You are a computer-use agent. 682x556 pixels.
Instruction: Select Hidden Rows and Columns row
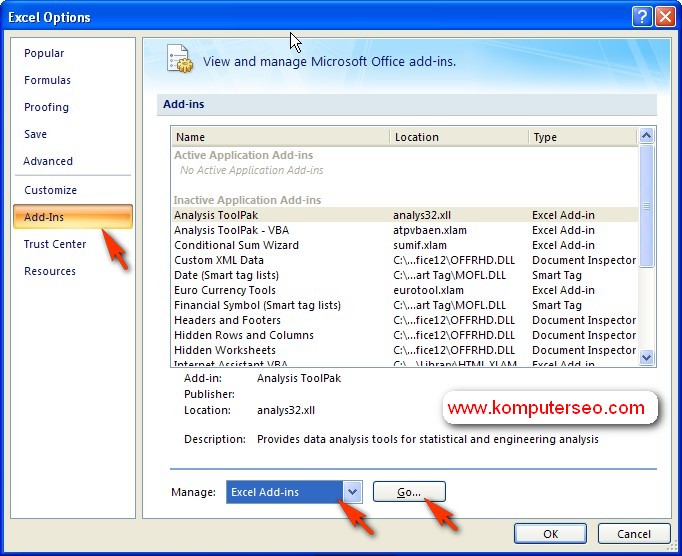[x=405, y=335]
